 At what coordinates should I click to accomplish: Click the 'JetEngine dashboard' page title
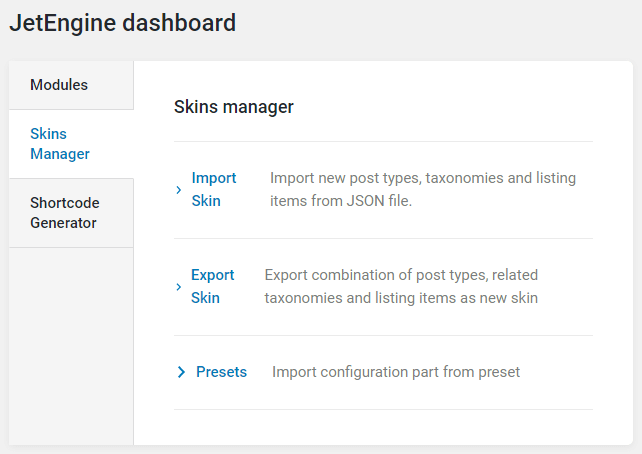tap(123, 23)
